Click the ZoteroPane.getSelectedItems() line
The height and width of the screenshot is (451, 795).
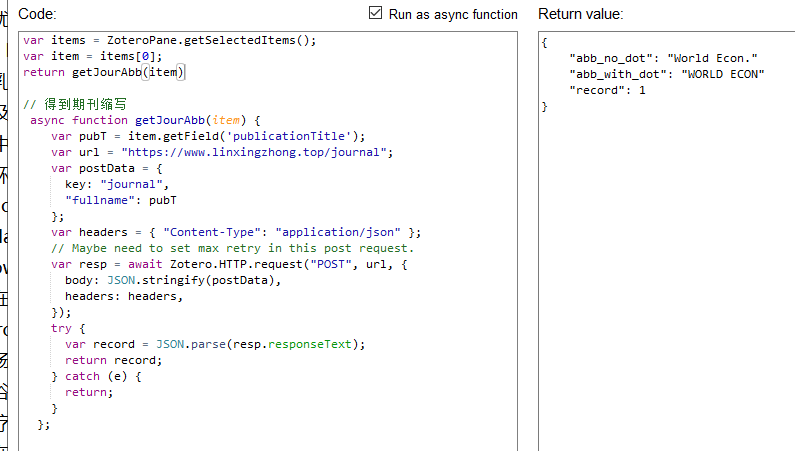click(x=169, y=41)
